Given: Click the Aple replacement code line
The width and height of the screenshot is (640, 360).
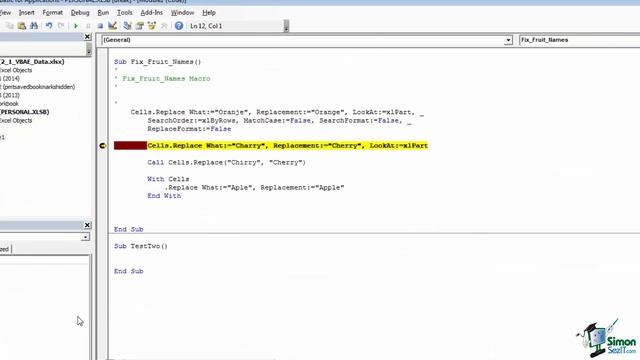Looking at the screenshot, I should [x=254, y=188].
